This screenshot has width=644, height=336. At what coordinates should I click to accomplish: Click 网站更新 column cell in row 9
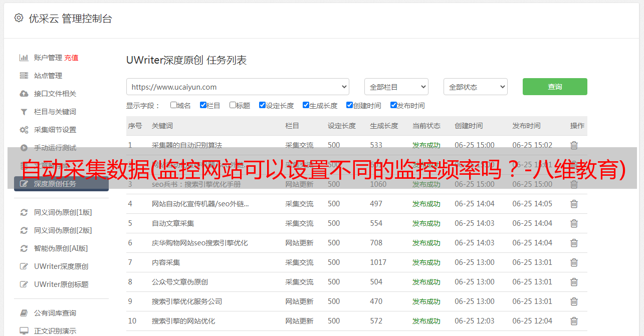pos(299,301)
